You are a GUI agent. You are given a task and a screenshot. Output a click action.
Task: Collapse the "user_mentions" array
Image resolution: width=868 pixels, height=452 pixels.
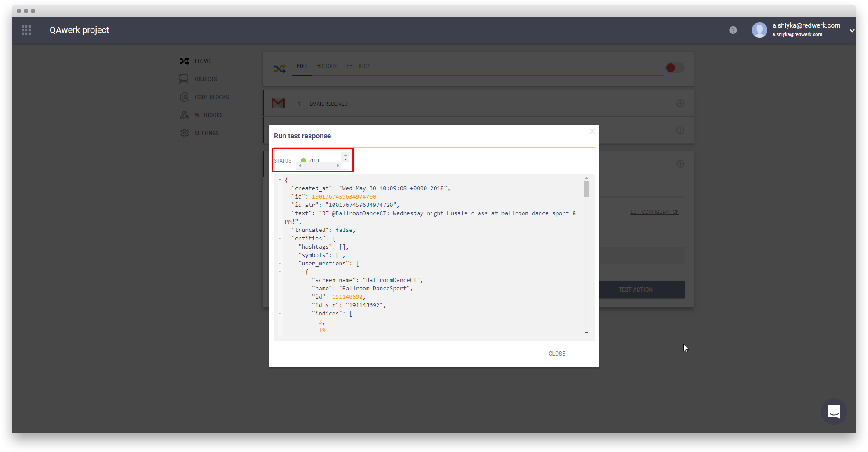point(280,264)
